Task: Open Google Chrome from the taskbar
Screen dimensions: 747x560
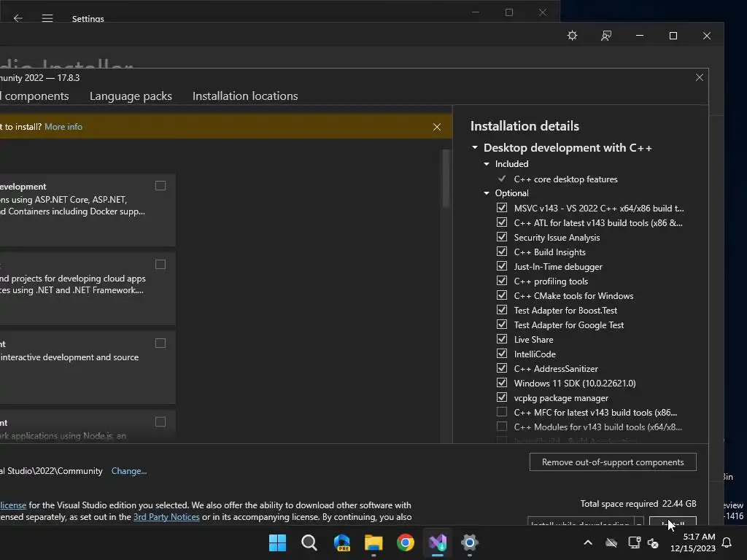Action: (x=406, y=542)
